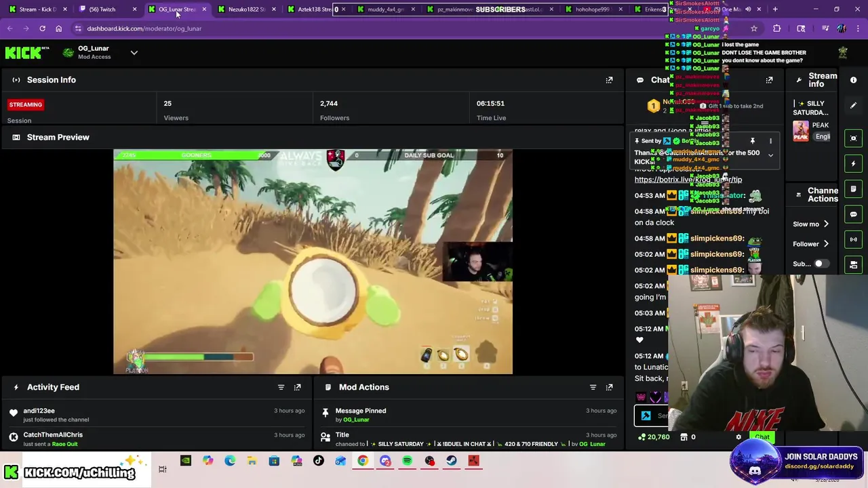The width and height of the screenshot is (868, 488).
Task: Pop out the Activity Feed panel
Action: [x=297, y=387]
